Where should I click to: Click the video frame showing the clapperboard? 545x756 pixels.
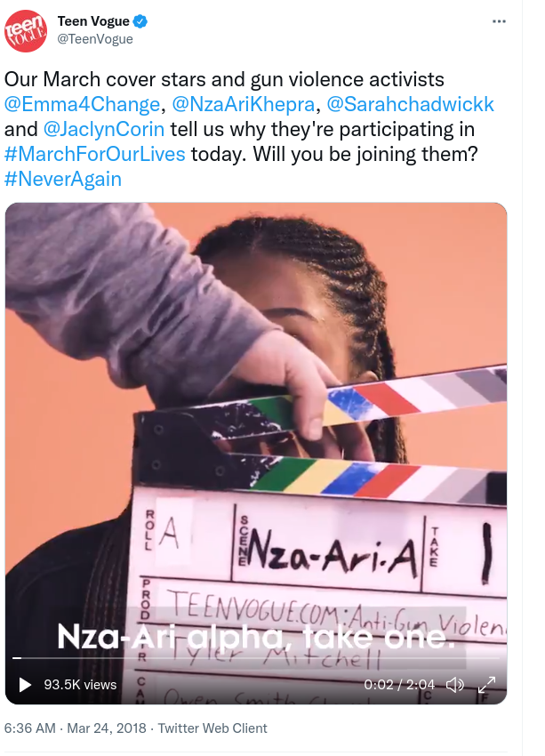click(256, 434)
